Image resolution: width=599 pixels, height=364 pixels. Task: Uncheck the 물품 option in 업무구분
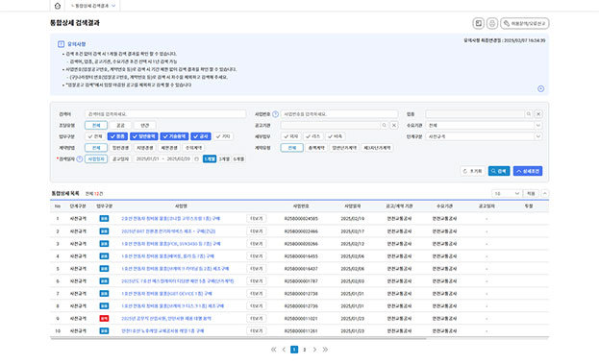pyautogui.click(x=117, y=136)
